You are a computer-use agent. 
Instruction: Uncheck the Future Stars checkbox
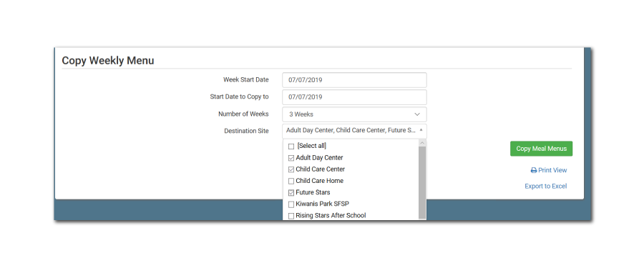(291, 192)
